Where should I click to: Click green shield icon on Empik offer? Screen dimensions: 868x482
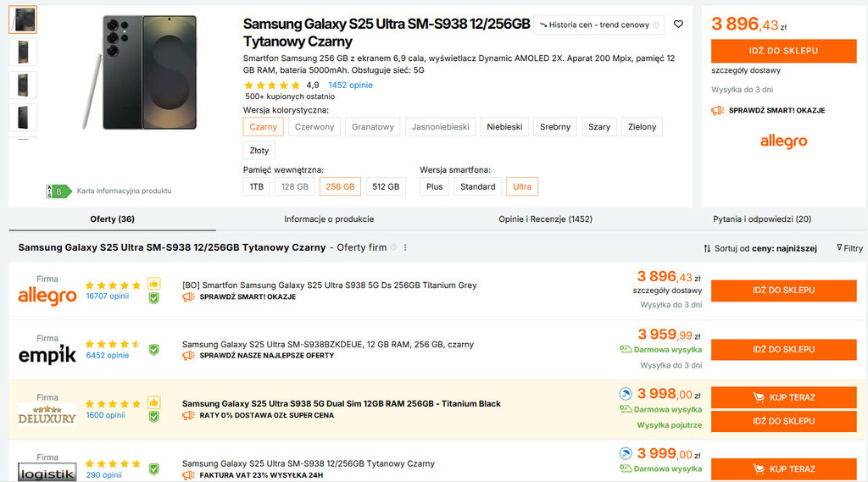click(x=153, y=349)
